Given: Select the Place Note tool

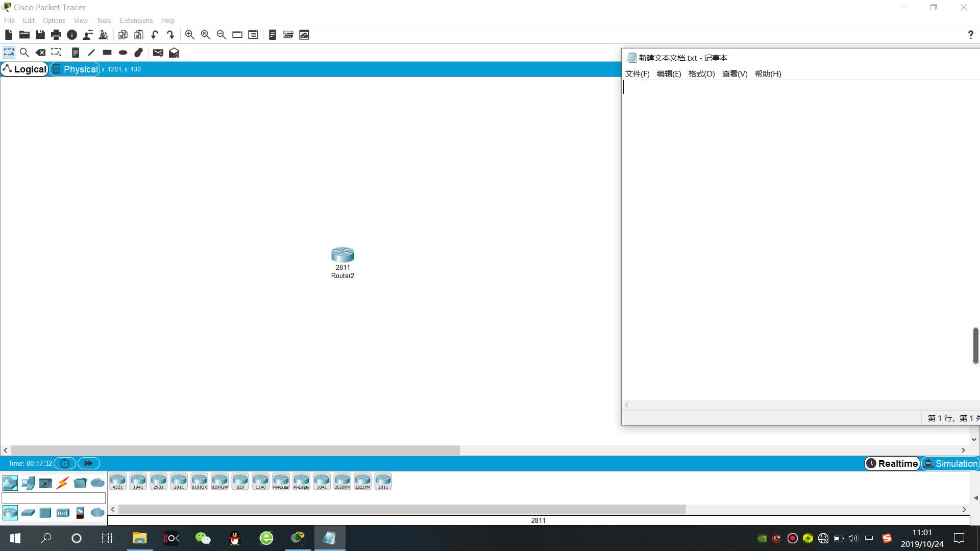Looking at the screenshot, I should pos(75,53).
